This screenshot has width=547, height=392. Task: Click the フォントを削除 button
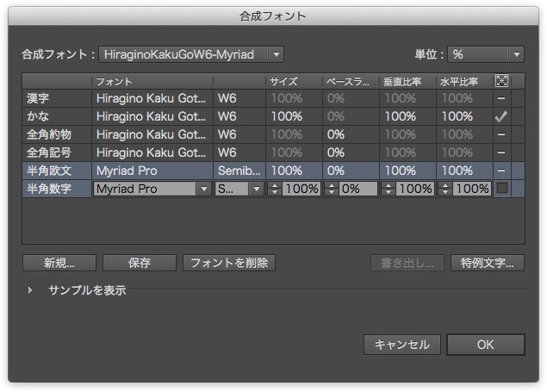(228, 263)
